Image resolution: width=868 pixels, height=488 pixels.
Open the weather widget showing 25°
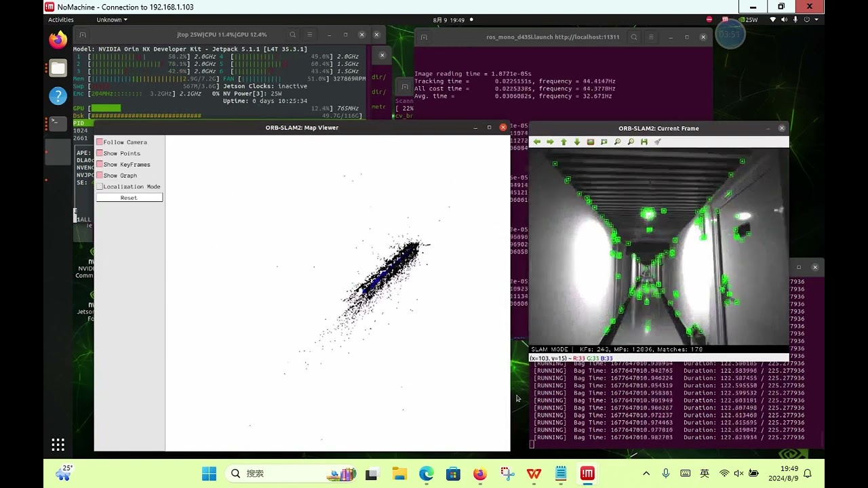click(x=65, y=472)
